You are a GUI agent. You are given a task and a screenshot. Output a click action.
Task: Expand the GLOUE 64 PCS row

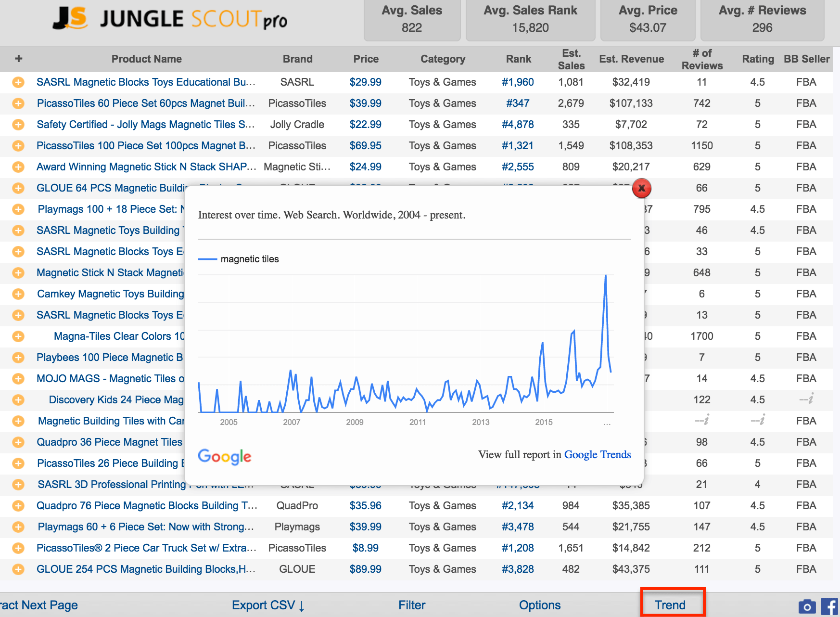(x=18, y=188)
